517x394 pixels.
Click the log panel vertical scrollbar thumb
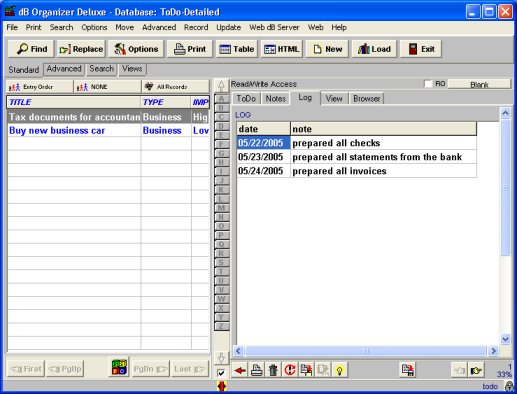tap(505, 187)
